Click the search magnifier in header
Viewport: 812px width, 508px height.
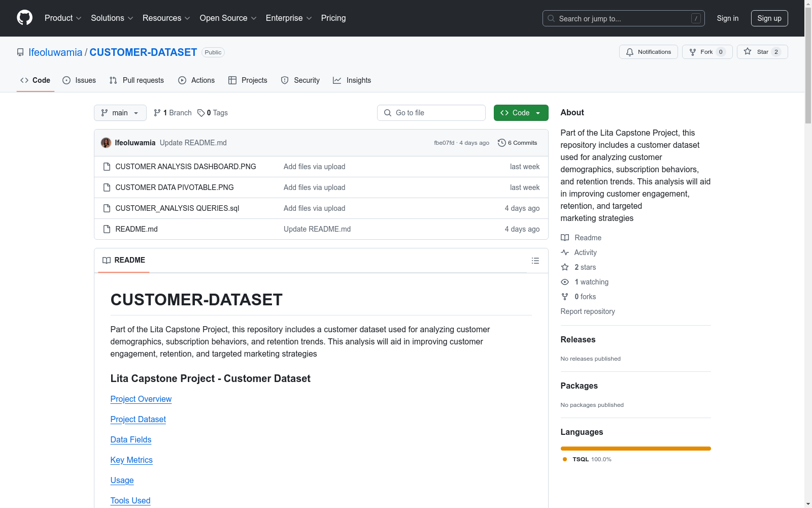click(551, 18)
